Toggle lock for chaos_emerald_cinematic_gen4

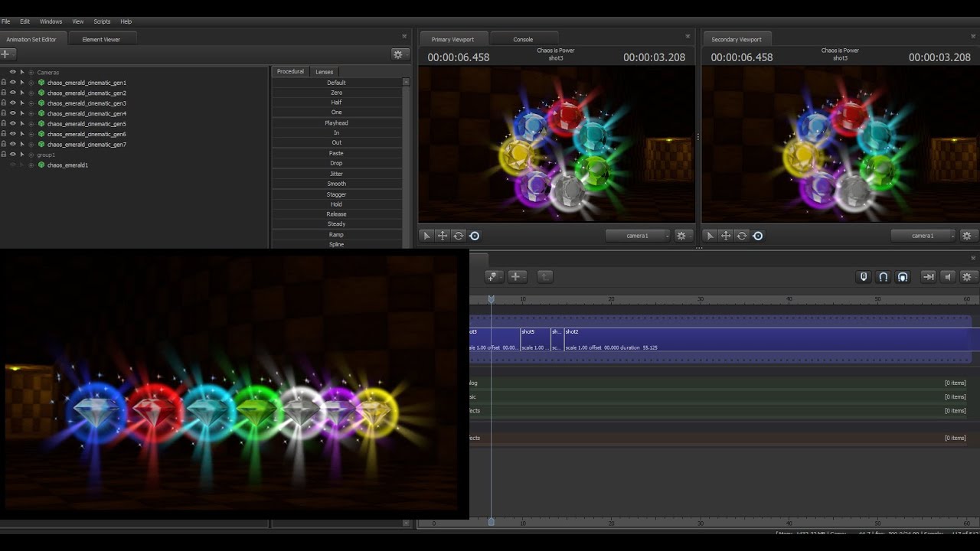pos(3,113)
